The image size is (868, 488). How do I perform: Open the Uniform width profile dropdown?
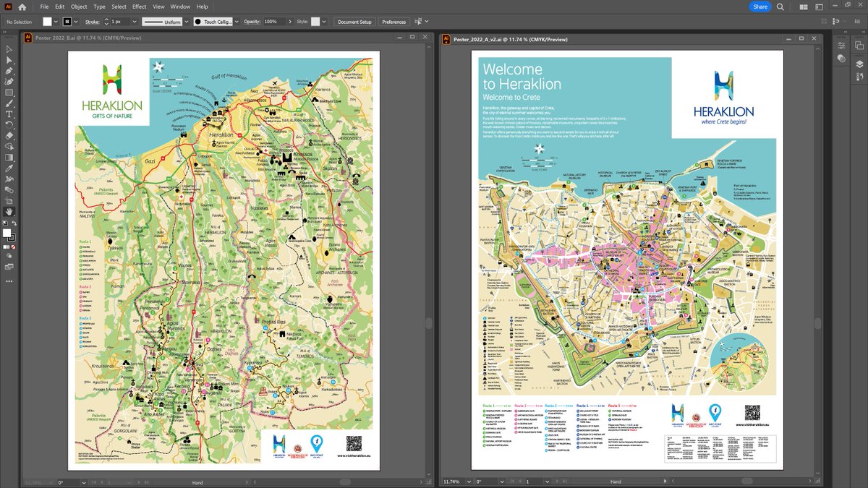point(186,22)
